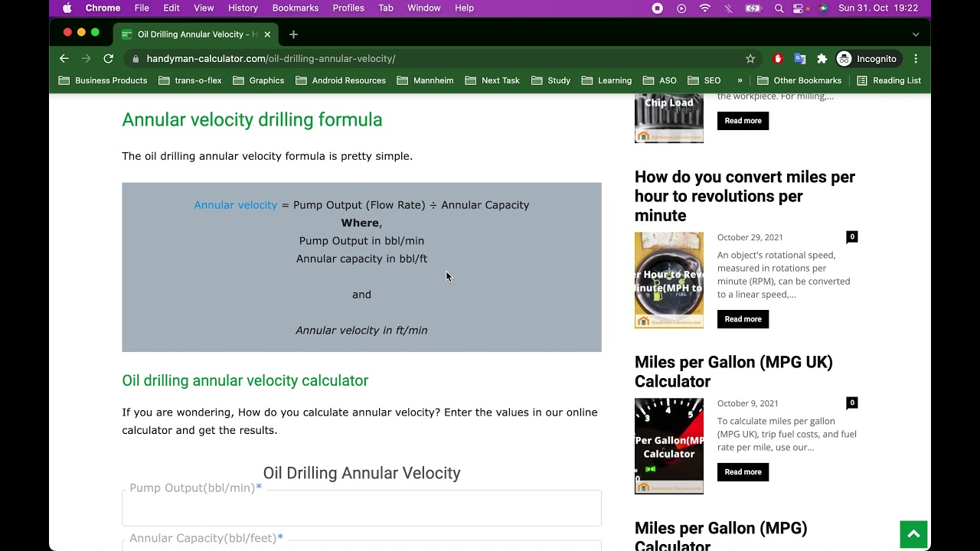Open Chrome three-dot menu
This screenshot has width=980, height=551.
[916, 59]
